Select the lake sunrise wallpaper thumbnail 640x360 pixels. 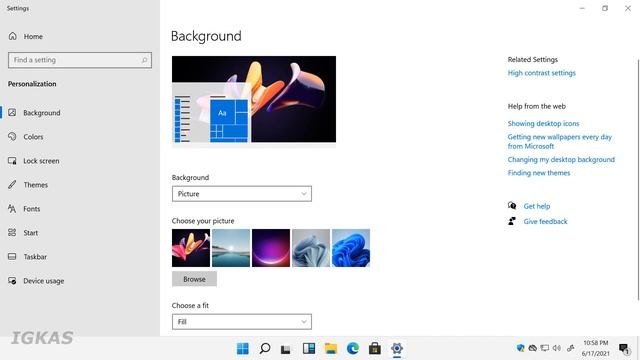click(231, 248)
